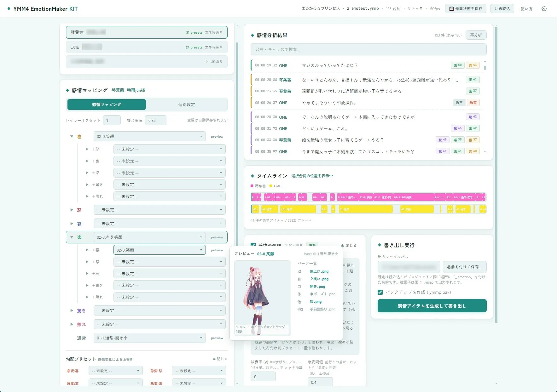Click the yellow ОИЕ legend swatch
This screenshot has width=557, height=392.
coord(271,186)
